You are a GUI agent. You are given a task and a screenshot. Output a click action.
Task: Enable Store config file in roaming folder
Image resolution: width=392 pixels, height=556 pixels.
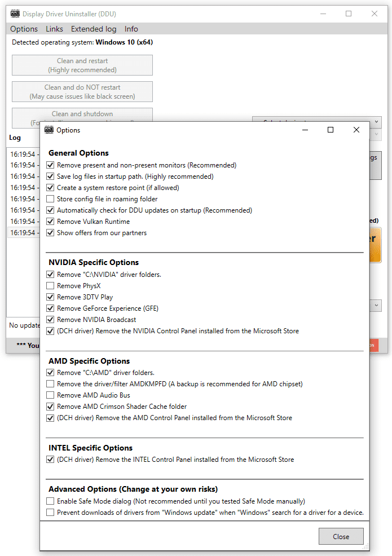coord(50,199)
